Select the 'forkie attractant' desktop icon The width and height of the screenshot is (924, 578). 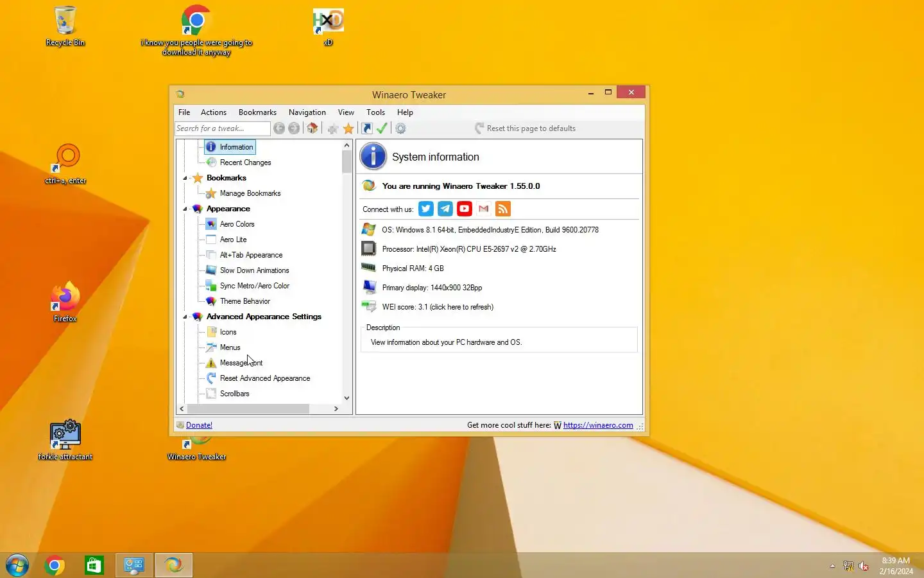coord(65,440)
